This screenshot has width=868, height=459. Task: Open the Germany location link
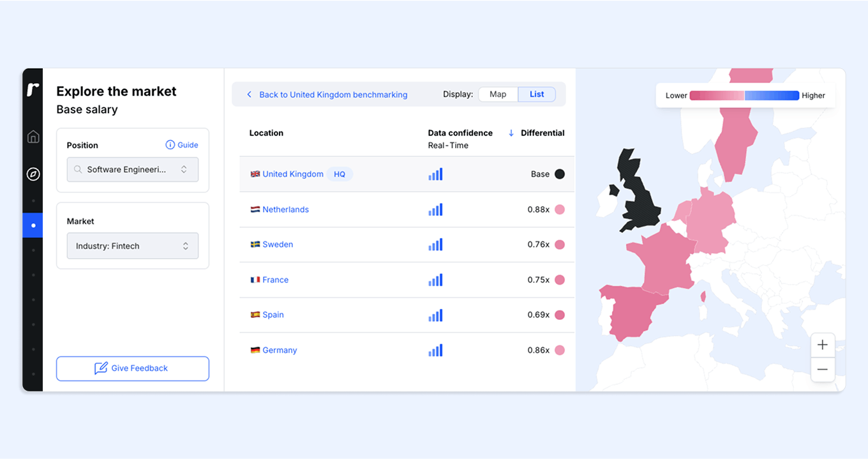pos(280,350)
